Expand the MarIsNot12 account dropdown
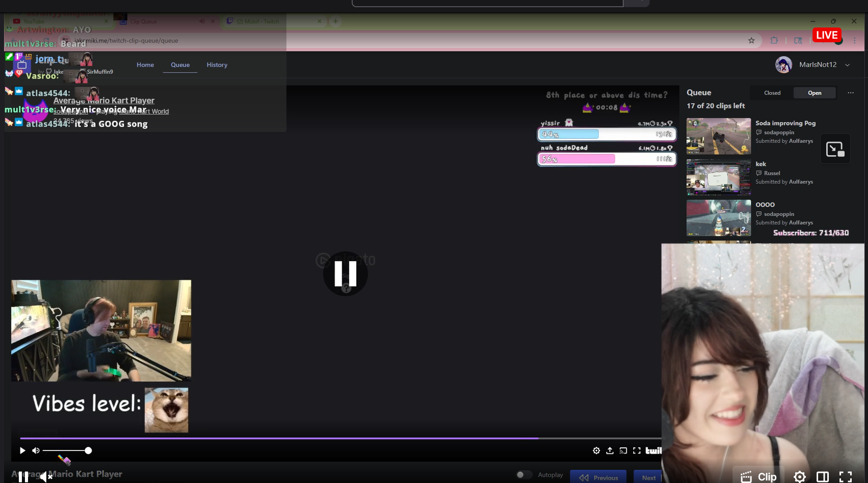Screen dimensions: 868x483 tap(848, 65)
